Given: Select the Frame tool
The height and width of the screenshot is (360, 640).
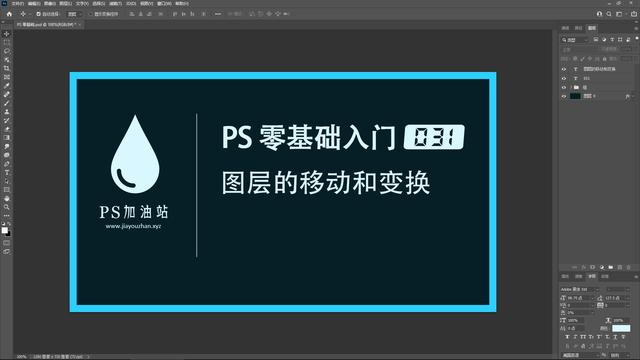Looking at the screenshot, I should point(7,77).
